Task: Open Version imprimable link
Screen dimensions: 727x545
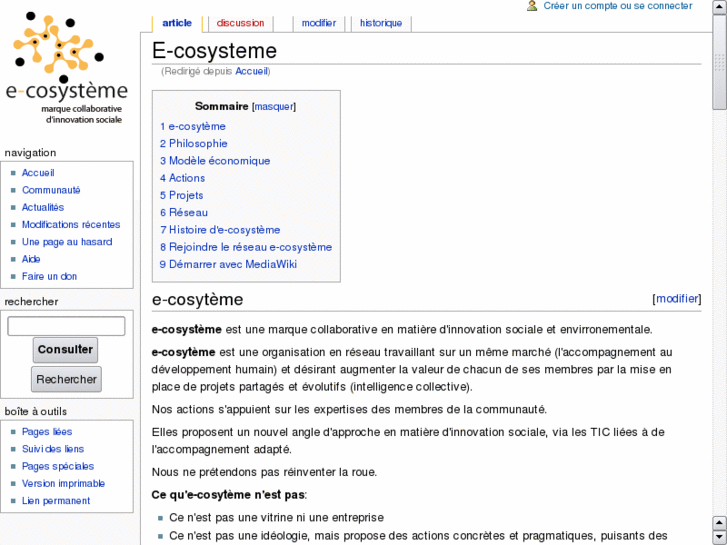Action: (64, 483)
